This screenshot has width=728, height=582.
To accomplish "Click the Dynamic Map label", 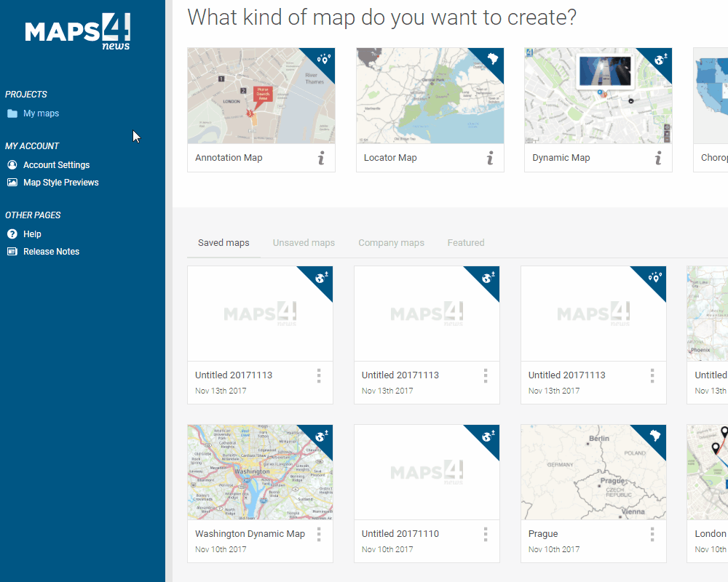I will point(561,158).
